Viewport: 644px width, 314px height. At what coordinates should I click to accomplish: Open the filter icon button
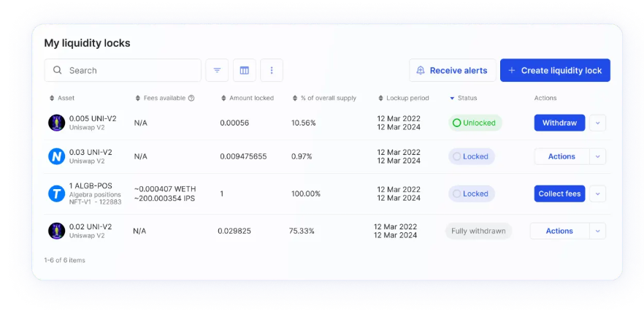(217, 70)
